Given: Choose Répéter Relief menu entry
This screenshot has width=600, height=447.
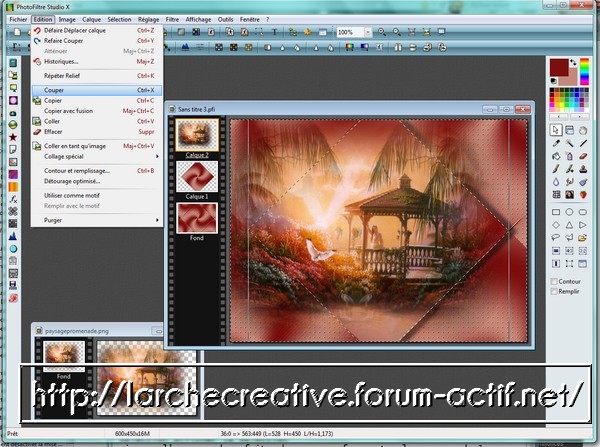Looking at the screenshot, I should (x=96, y=76).
